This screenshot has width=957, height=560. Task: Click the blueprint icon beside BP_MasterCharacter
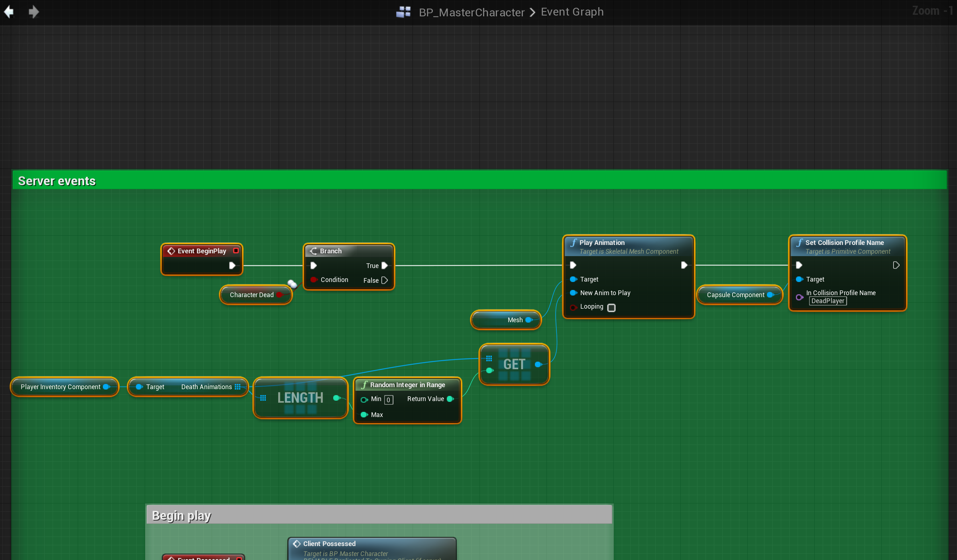point(403,12)
